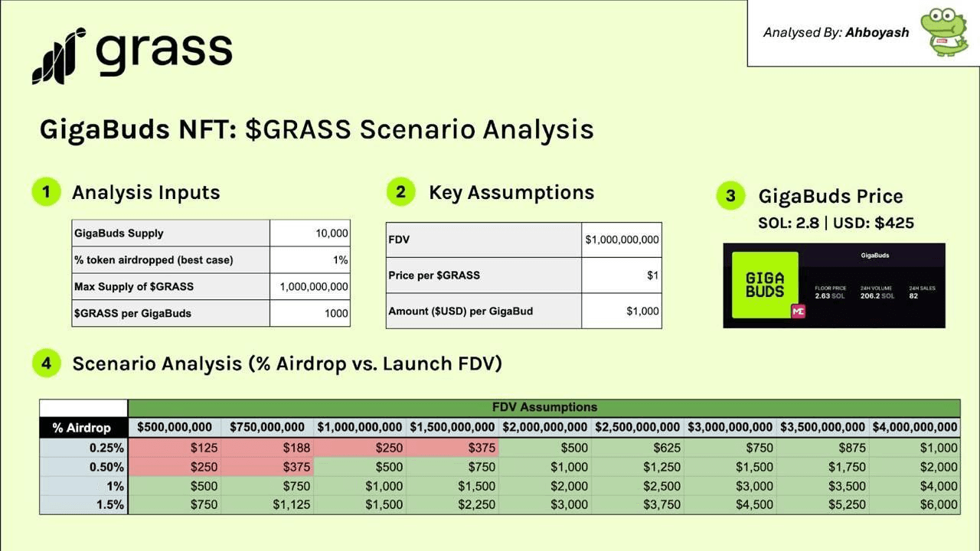Click the 'FLOOR PRICE 2.63 SOL' stat
Image resolution: width=980 pixels, height=551 pixels.
pos(831,292)
